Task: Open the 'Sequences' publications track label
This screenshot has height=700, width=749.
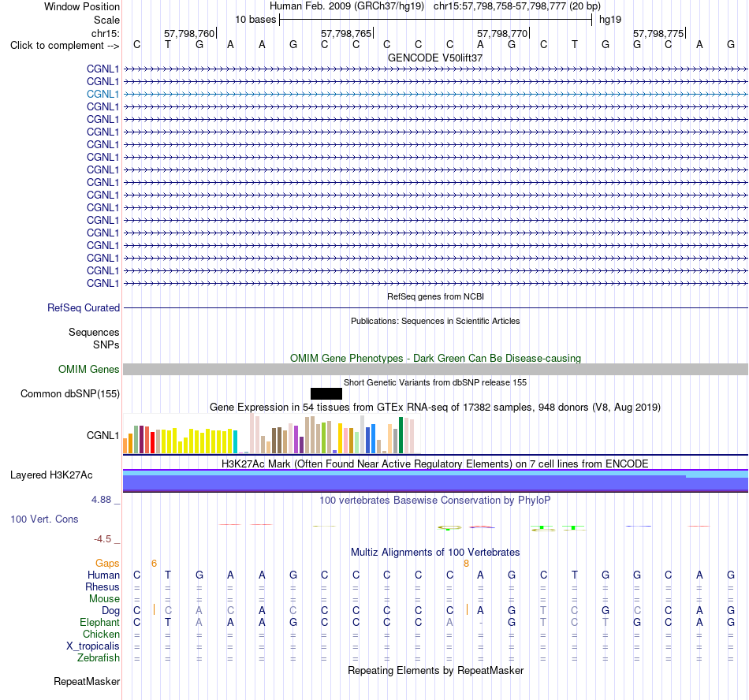Action: [94, 333]
